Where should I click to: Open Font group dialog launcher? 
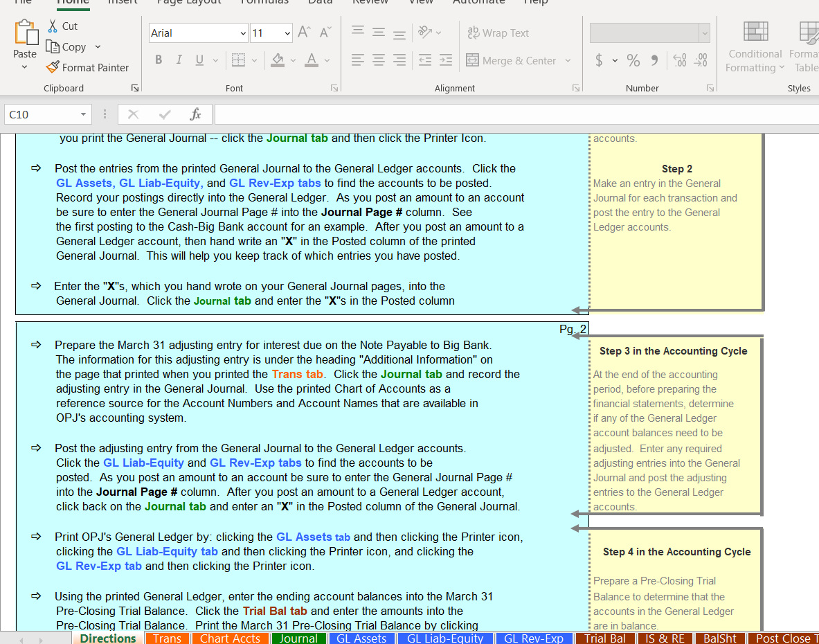point(334,88)
